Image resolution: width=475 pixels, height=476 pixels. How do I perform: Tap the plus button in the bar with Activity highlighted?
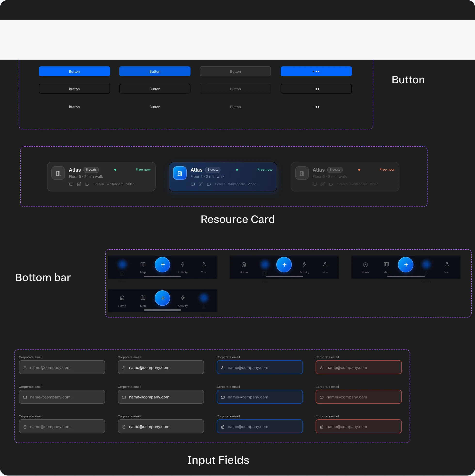[x=406, y=265]
